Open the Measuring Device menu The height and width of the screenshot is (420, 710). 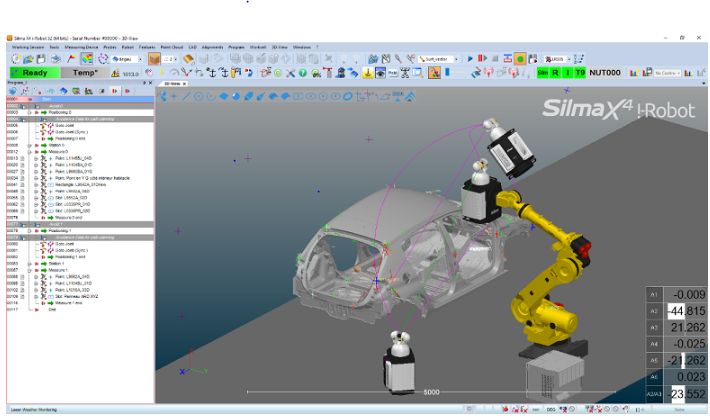pyautogui.click(x=81, y=47)
